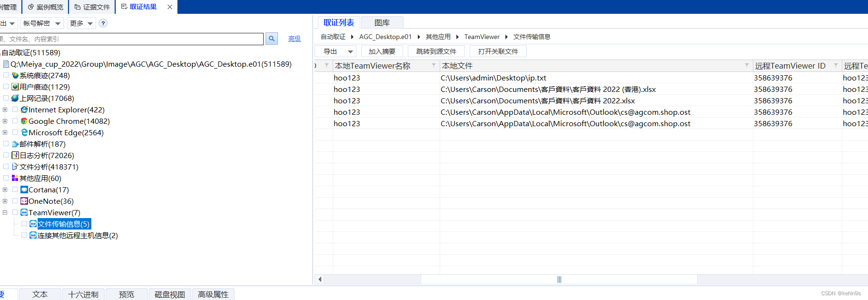Screen dimensions: 868x300
Task: Click the Google Chrome icon
Action: pos(24,121)
